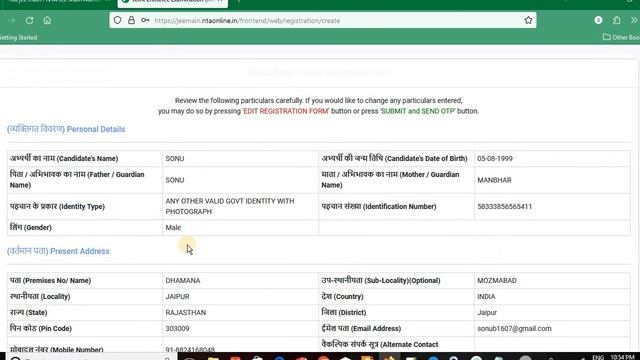Click the Alternate Contact label

coord(380,344)
